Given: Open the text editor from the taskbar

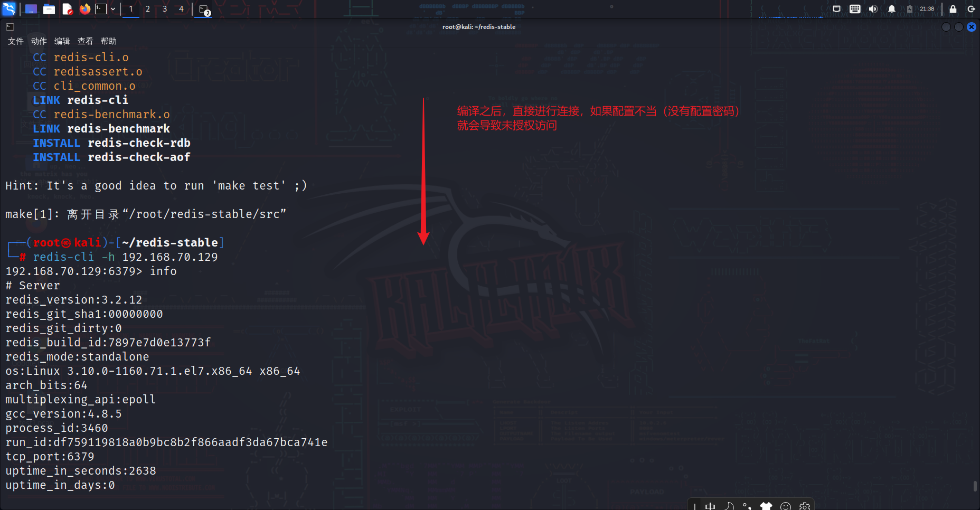Looking at the screenshot, I should 67,9.
